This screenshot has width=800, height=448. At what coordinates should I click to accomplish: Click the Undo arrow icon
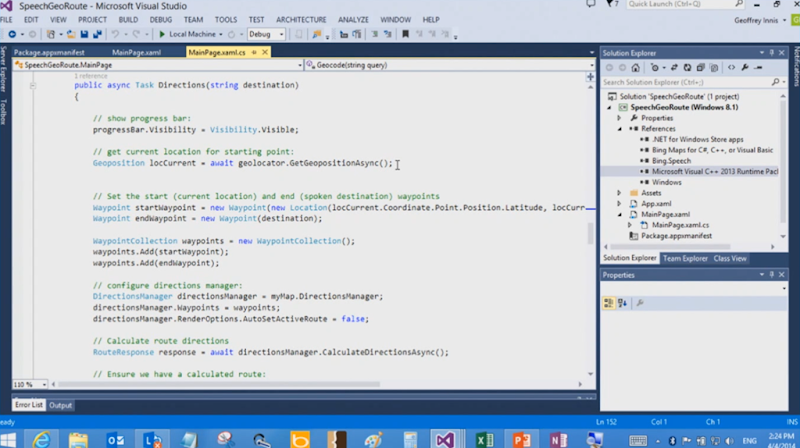click(x=115, y=34)
